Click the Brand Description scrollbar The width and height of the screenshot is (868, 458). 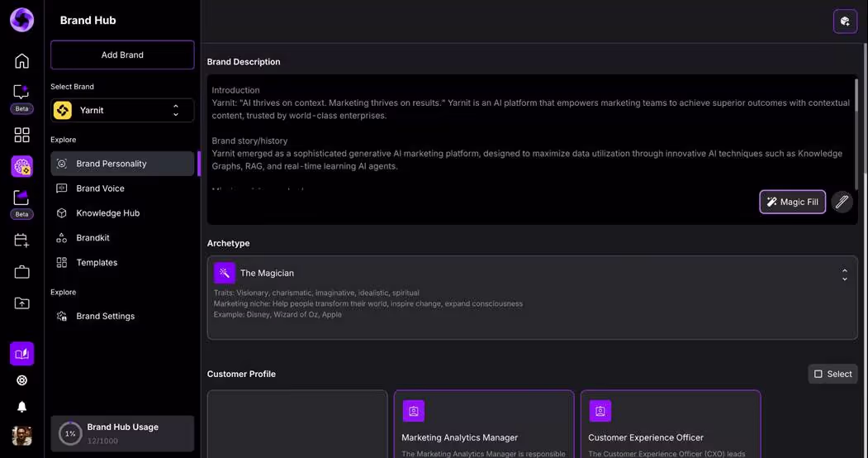point(856,133)
